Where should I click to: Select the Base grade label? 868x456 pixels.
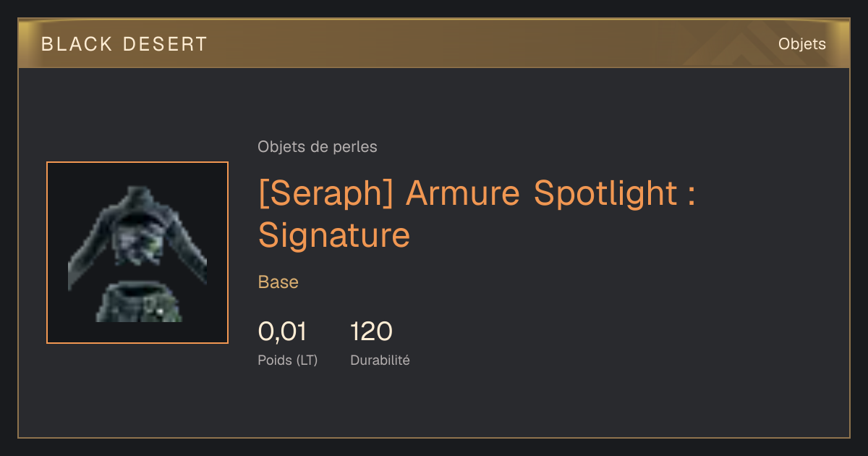point(278,282)
